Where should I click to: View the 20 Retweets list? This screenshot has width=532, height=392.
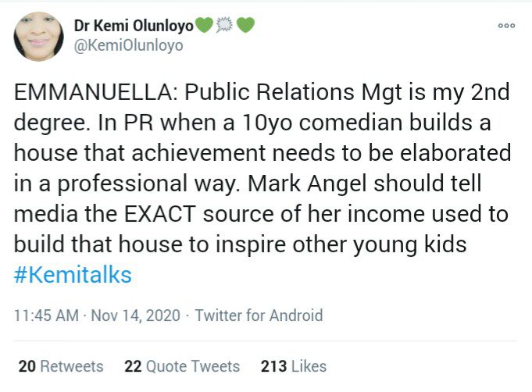pos(60,365)
